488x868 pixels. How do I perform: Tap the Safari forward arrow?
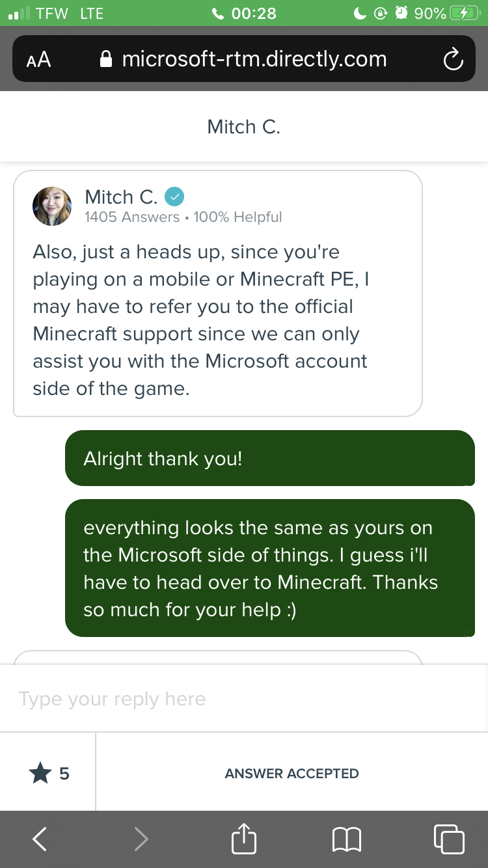[141, 839]
